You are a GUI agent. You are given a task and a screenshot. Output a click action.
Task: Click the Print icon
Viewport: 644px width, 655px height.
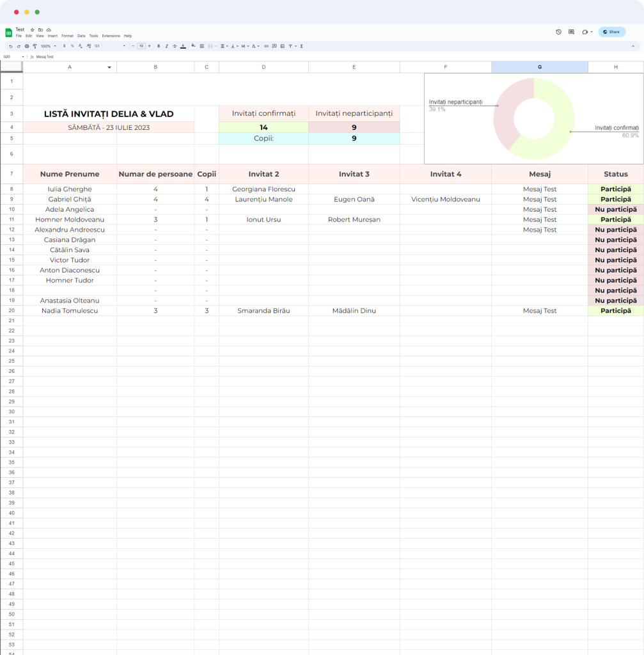click(26, 46)
